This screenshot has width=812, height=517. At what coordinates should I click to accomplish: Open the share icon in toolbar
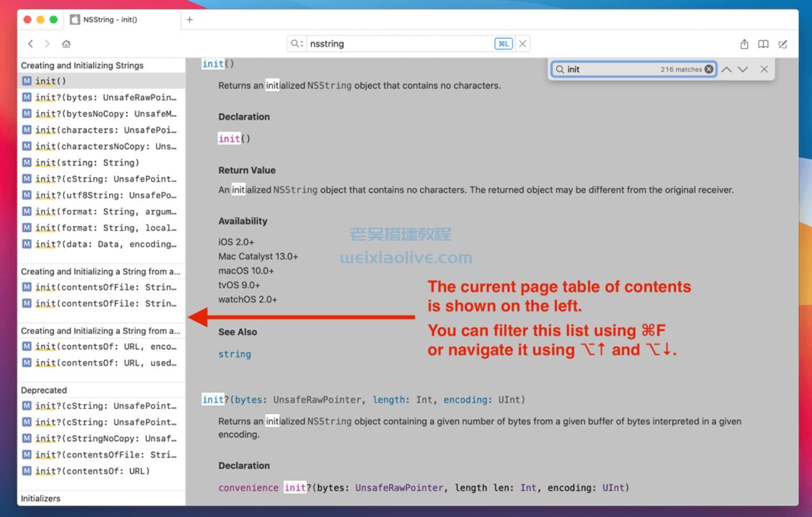coord(744,44)
